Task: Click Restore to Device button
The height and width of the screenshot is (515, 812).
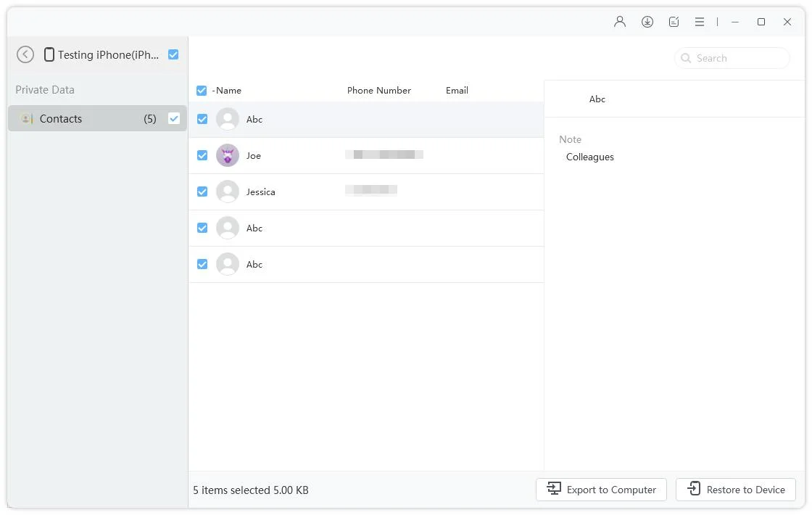Action: 735,490
